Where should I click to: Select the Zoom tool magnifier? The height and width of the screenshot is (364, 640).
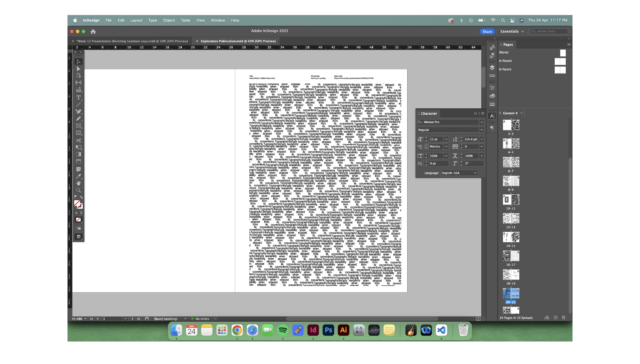coord(78,190)
